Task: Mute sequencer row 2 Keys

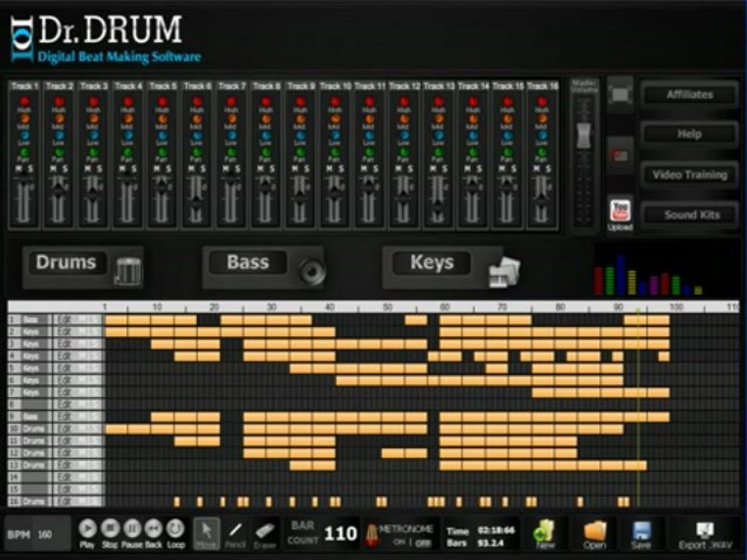Action: coord(82,332)
